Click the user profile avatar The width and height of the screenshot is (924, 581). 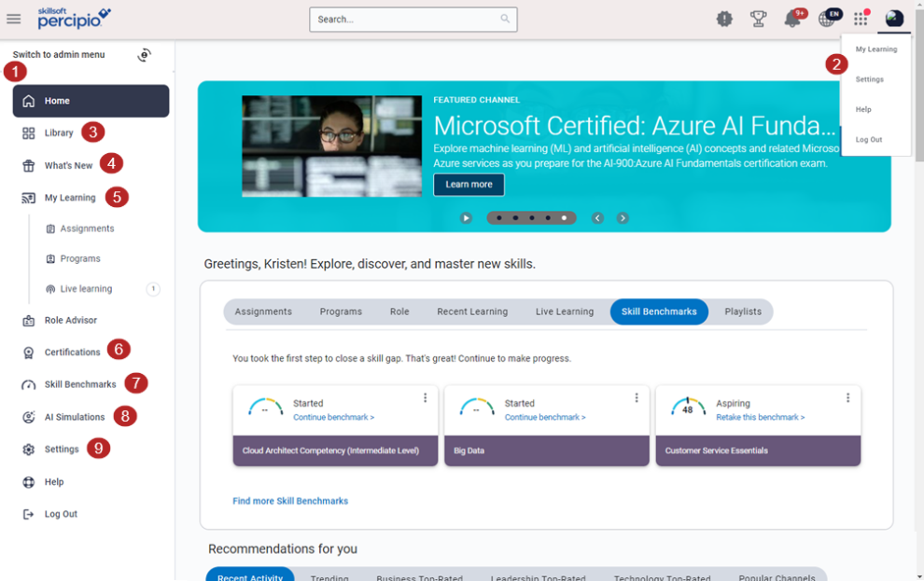point(894,19)
